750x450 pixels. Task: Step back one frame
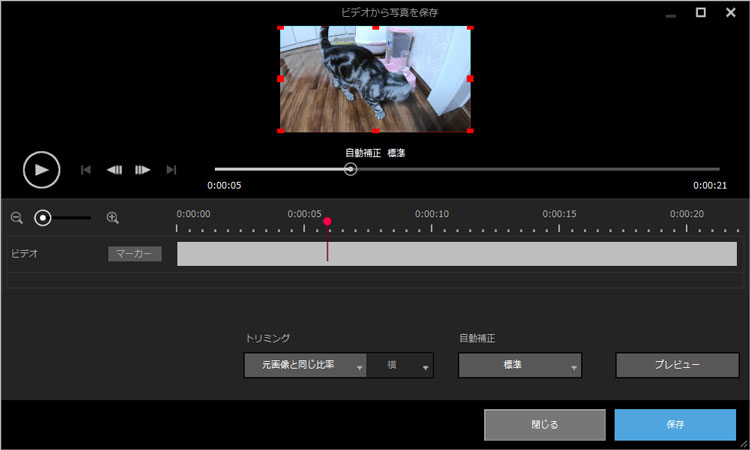pos(114,170)
